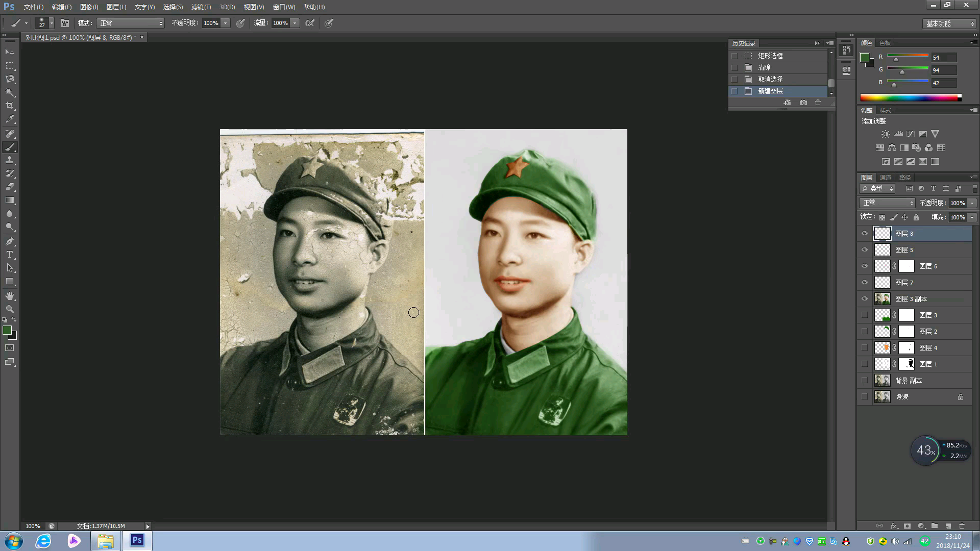Create a new layer

pos(948,526)
